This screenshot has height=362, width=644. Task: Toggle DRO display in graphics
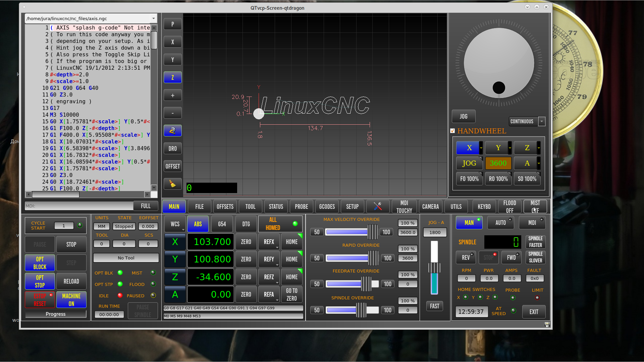coord(172,148)
